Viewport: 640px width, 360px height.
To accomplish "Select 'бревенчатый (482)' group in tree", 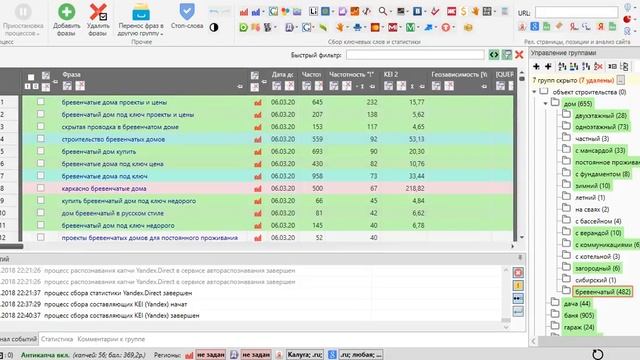I will (x=602, y=291).
